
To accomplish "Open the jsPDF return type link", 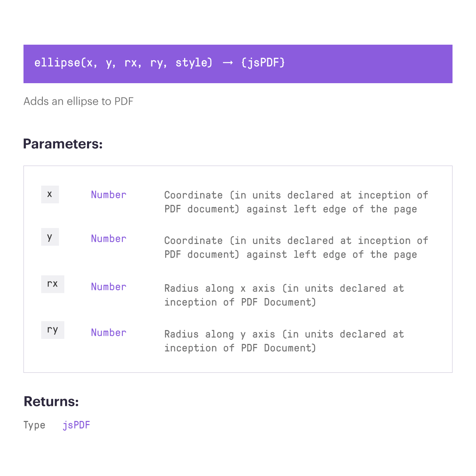I will click(76, 425).
